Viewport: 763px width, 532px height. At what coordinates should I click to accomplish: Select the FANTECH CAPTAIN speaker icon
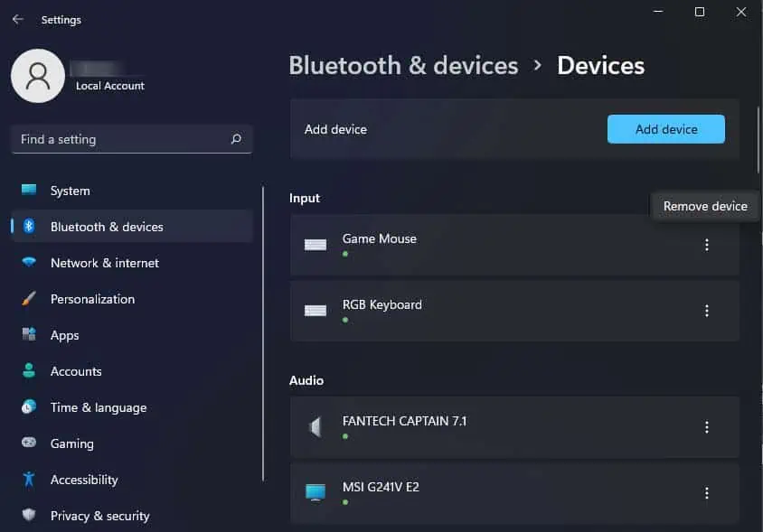315,425
